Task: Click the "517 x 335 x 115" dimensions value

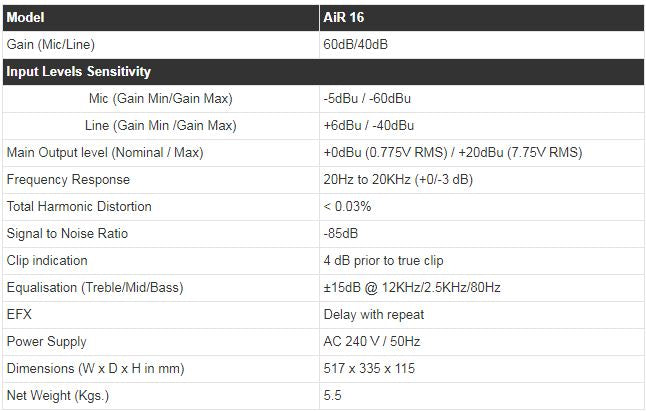Action: pyautogui.click(x=369, y=369)
